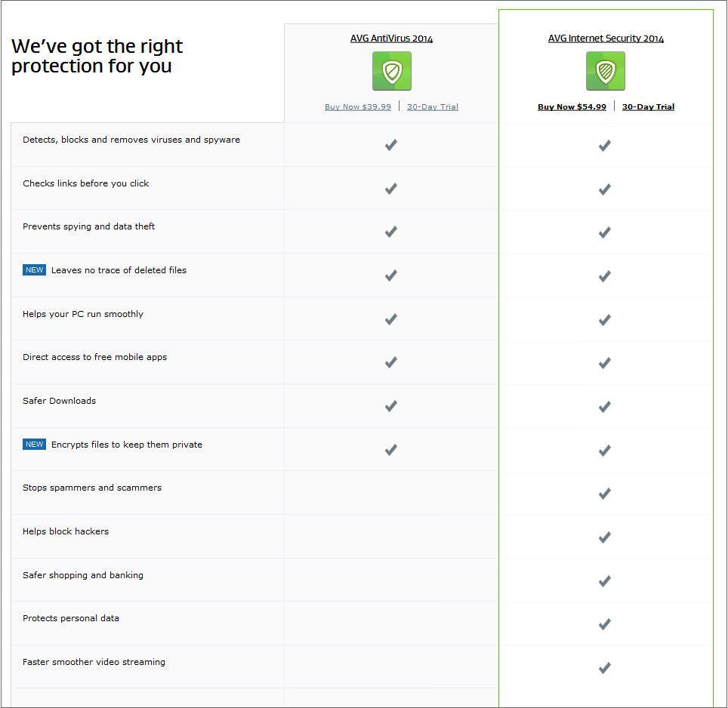Select the Protects personal data feature row

pyautogui.click(x=362, y=623)
